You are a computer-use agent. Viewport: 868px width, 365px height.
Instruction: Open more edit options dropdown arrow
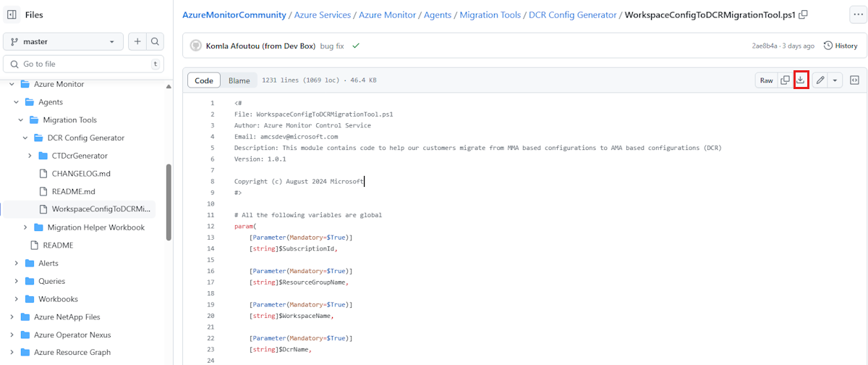835,80
